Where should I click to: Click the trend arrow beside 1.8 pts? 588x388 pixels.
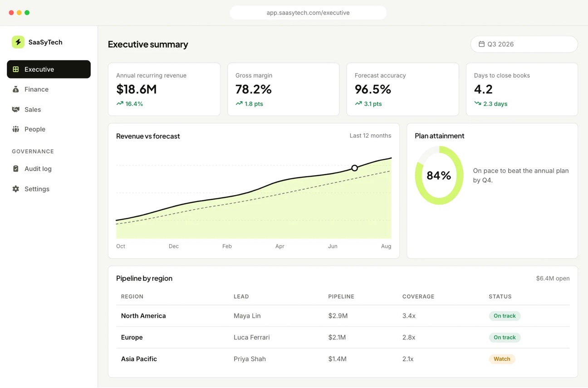coord(239,103)
